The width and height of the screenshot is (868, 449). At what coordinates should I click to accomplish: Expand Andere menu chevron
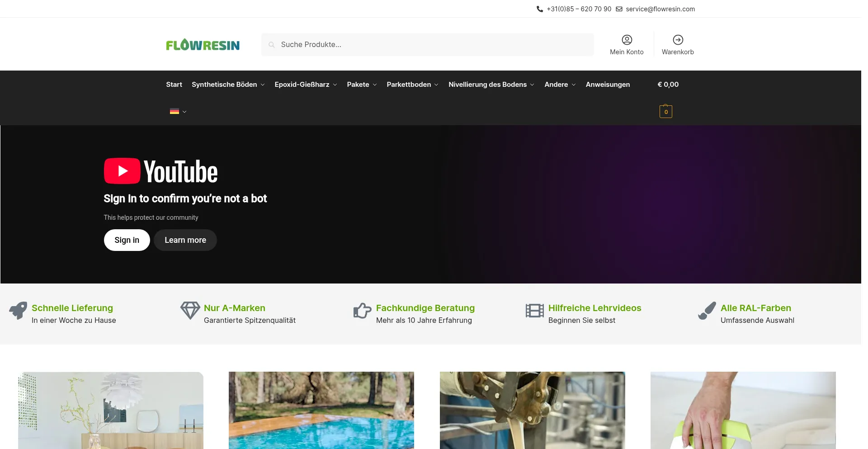[x=574, y=85]
